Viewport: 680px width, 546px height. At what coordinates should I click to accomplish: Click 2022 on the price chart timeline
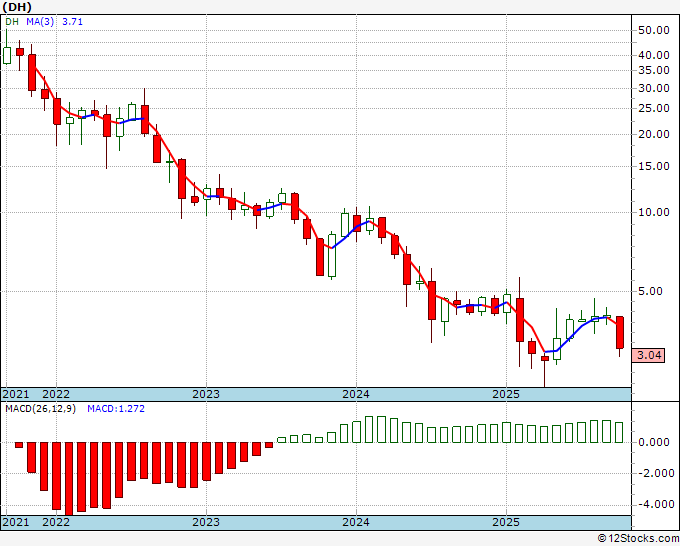coord(56,394)
